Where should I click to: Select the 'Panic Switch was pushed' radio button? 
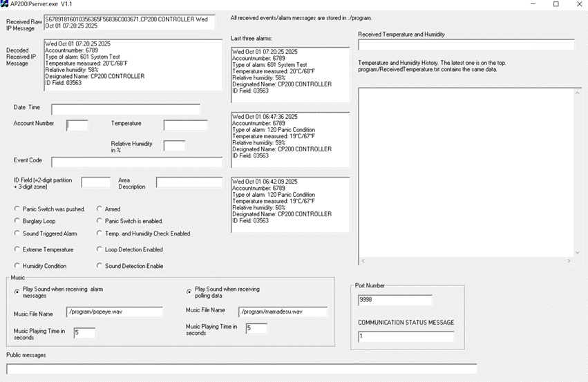point(17,209)
